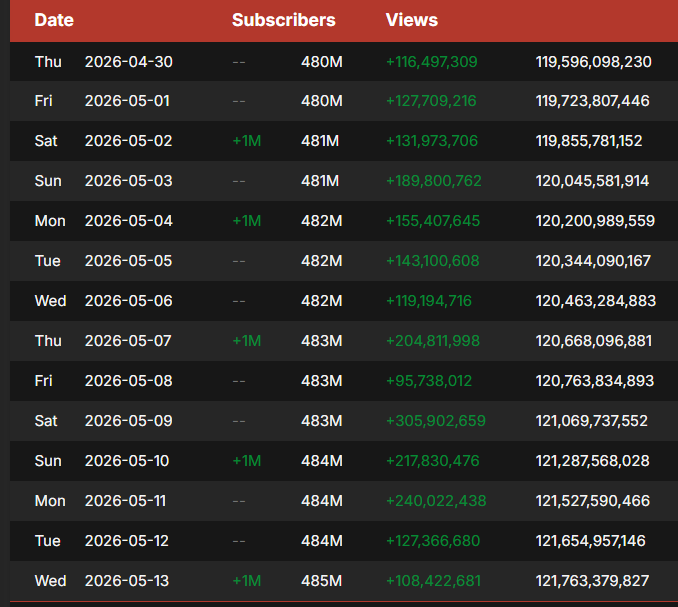Select date 2026-05-09

pos(128,421)
